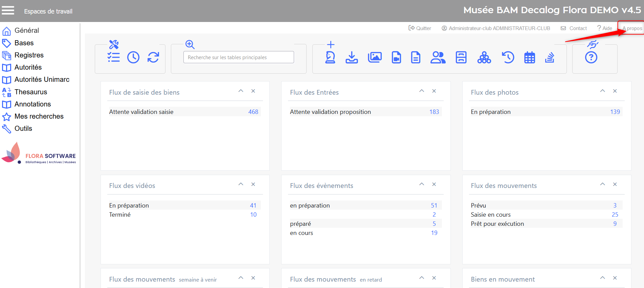Click the question mark help icon
Screen dimensions: 644x288
click(x=591, y=57)
